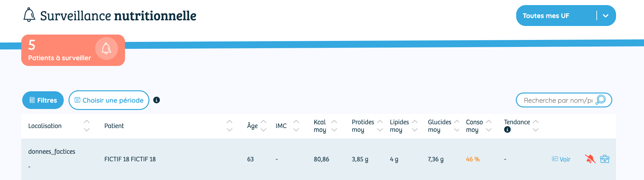Open the Choisir une période date picker
The image size is (644, 180).
tap(109, 100)
